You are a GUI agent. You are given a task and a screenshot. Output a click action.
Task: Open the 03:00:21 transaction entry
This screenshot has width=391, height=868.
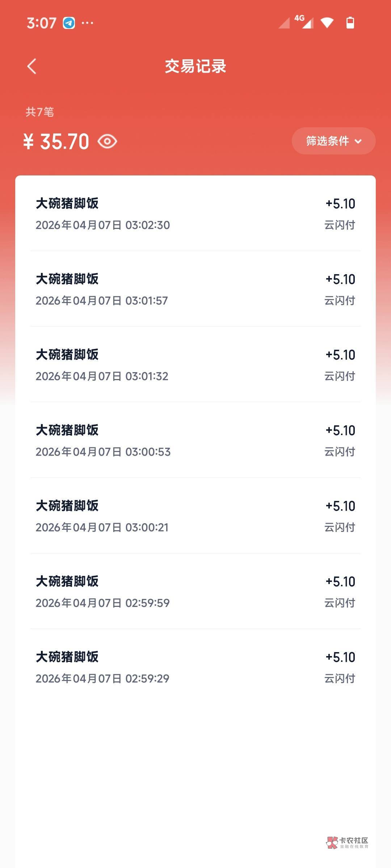195,516
